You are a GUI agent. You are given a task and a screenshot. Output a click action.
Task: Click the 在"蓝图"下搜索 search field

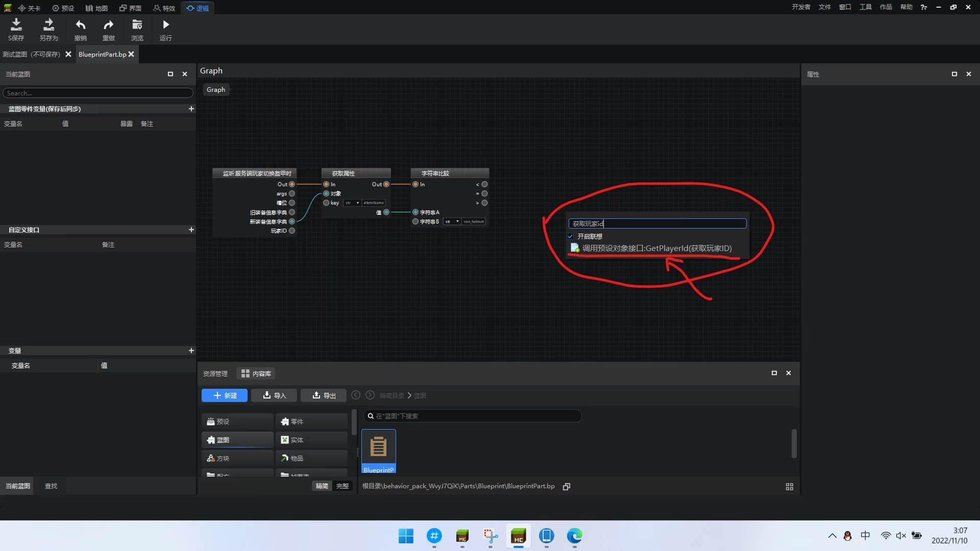click(472, 416)
